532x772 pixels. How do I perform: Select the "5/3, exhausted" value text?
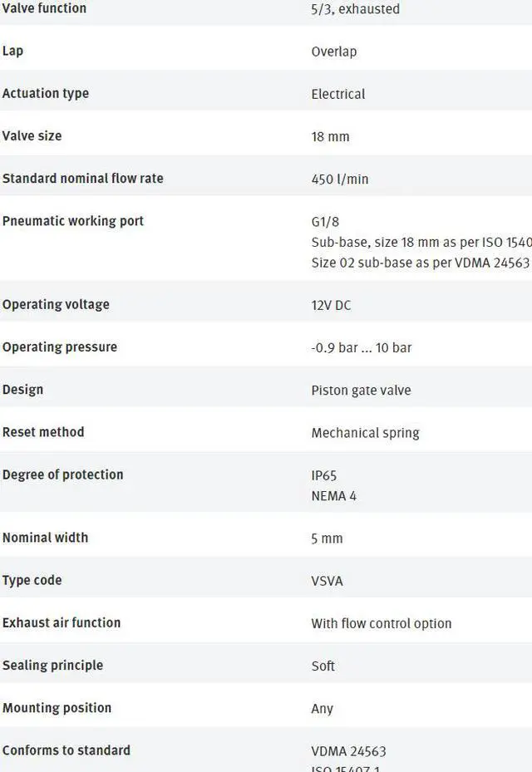pos(355,9)
